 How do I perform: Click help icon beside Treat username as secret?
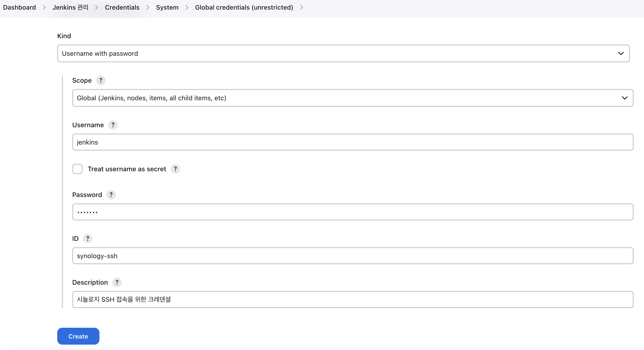click(x=175, y=169)
